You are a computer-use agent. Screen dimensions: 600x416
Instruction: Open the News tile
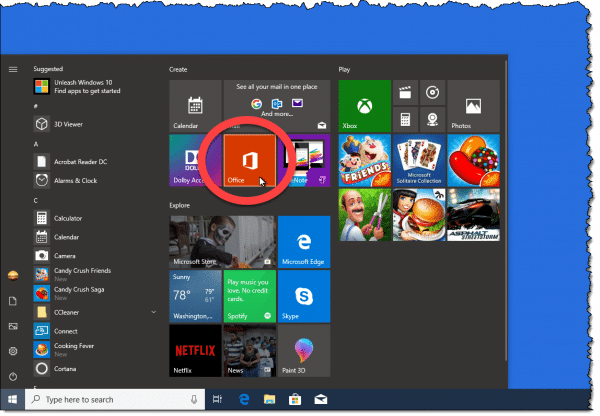coord(249,351)
